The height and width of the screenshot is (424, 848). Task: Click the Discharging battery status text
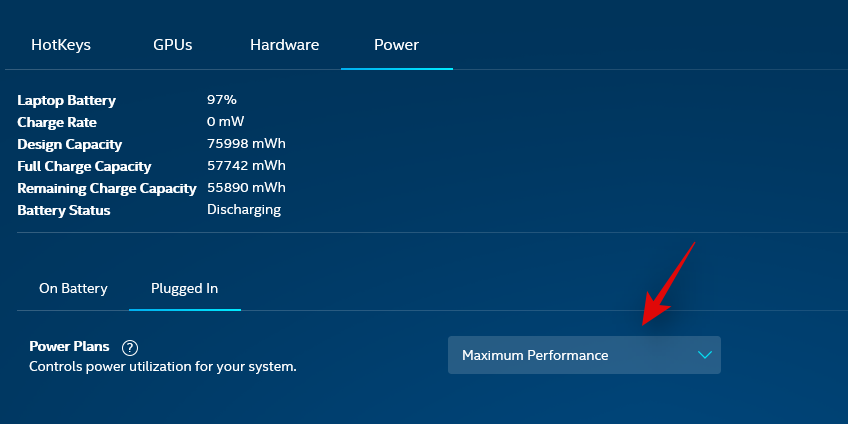point(243,210)
